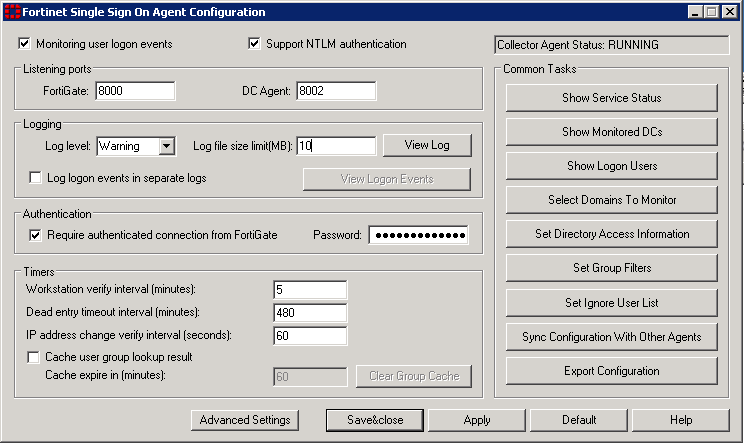Viewport: 744px width, 443px height.
Task: Toggle Support NTLM authentication checkbox
Action: coord(254,44)
